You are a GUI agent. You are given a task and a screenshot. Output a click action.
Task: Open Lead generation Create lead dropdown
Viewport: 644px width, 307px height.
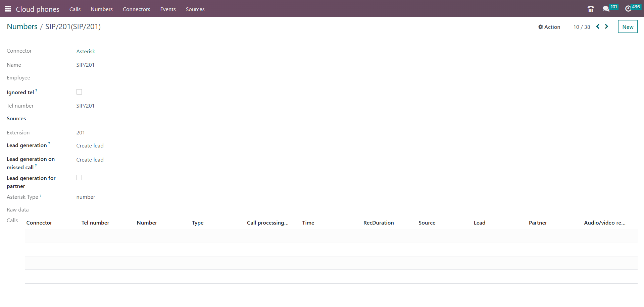[x=90, y=145]
